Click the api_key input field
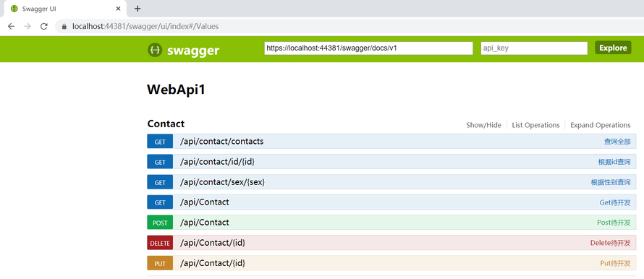644x279 pixels. (534, 48)
